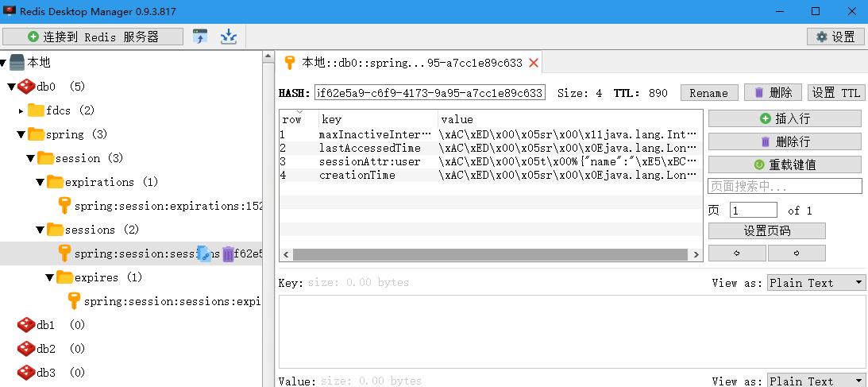The width and height of the screenshot is (868, 387).
Task: Select the db3 database icon
Action: point(25,373)
